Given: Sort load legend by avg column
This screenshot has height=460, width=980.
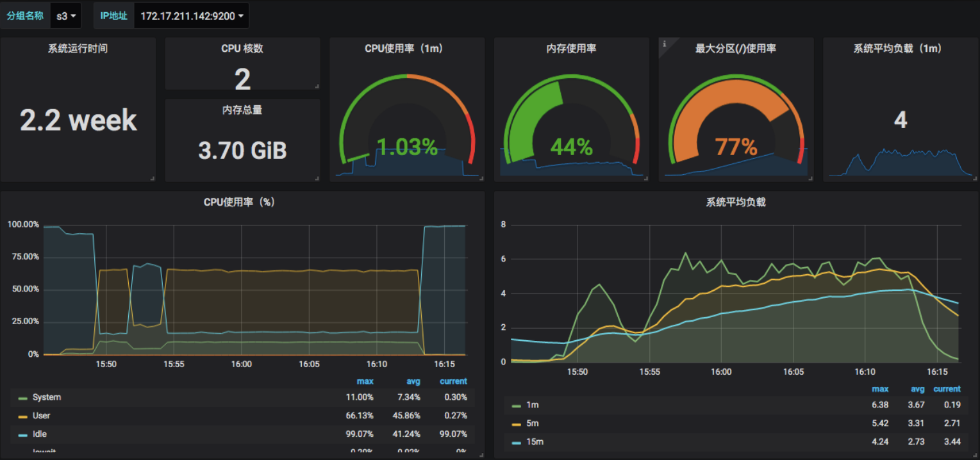Looking at the screenshot, I should [x=918, y=389].
